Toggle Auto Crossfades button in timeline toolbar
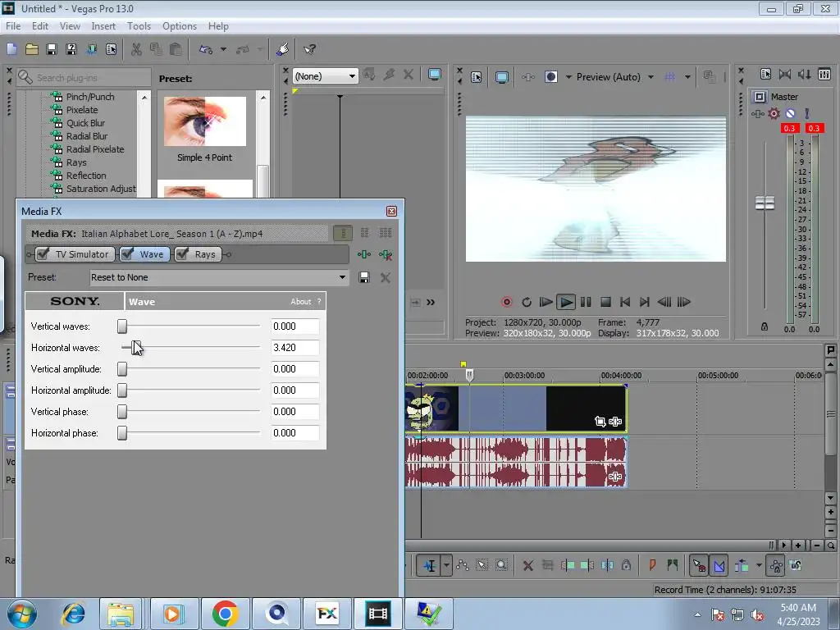Screen dimensions: 840x630 coord(719,565)
